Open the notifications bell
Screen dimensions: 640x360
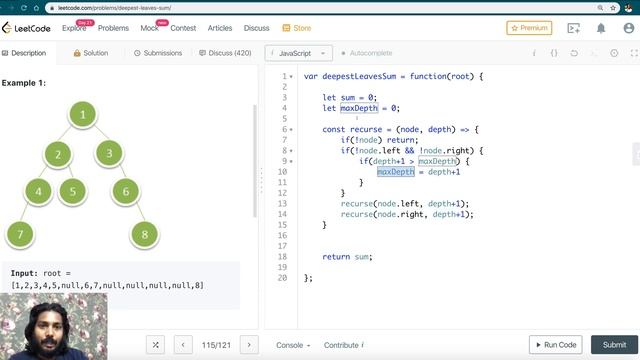pos(601,28)
